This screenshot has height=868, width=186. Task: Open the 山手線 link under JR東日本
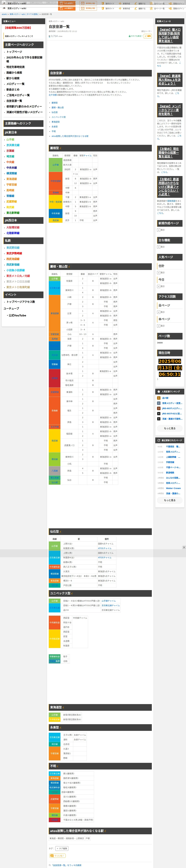pyautogui.click(x=10, y=139)
